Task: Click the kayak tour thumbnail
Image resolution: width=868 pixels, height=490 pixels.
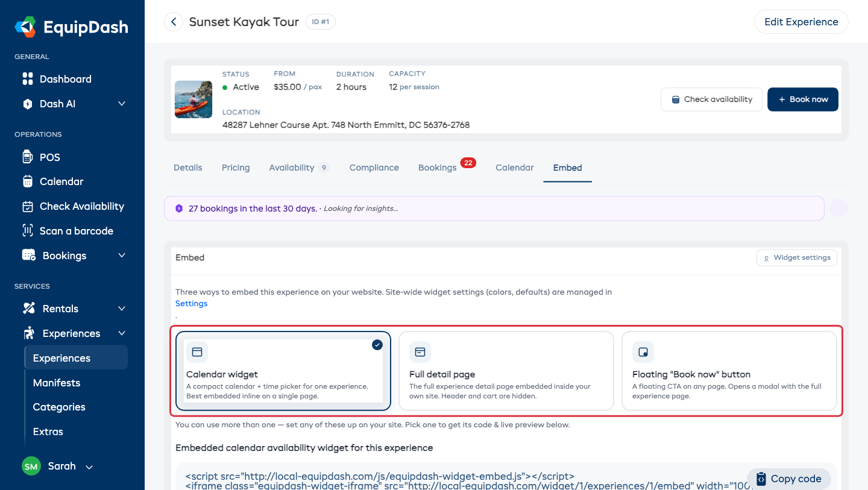Action: (x=193, y=99)
